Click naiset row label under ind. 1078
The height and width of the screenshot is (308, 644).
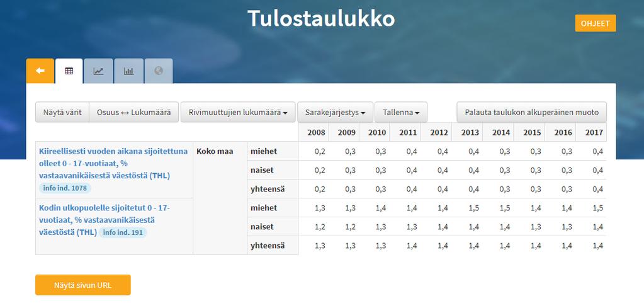tap(273, 170)
